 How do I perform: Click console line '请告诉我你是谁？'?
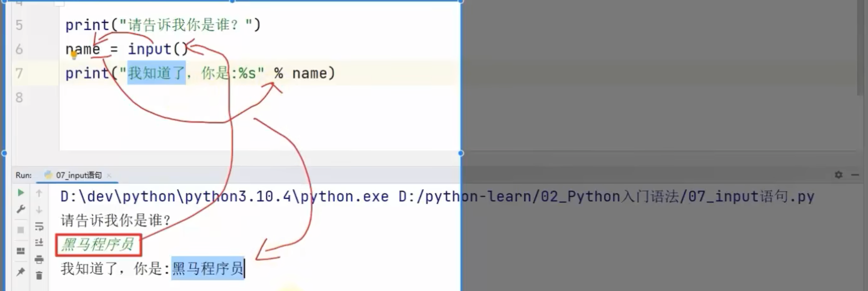tap(116, 220)
